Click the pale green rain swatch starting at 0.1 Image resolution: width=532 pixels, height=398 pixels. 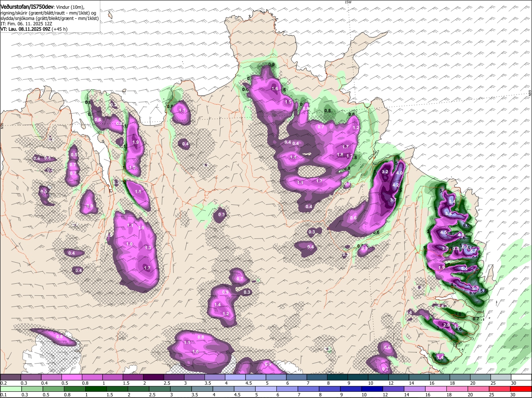tap(10, 389)
